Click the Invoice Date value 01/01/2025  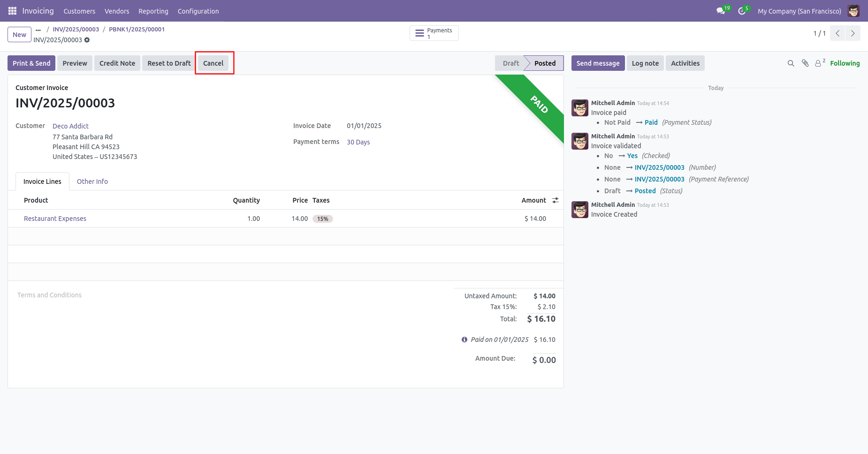coord(364,126)
